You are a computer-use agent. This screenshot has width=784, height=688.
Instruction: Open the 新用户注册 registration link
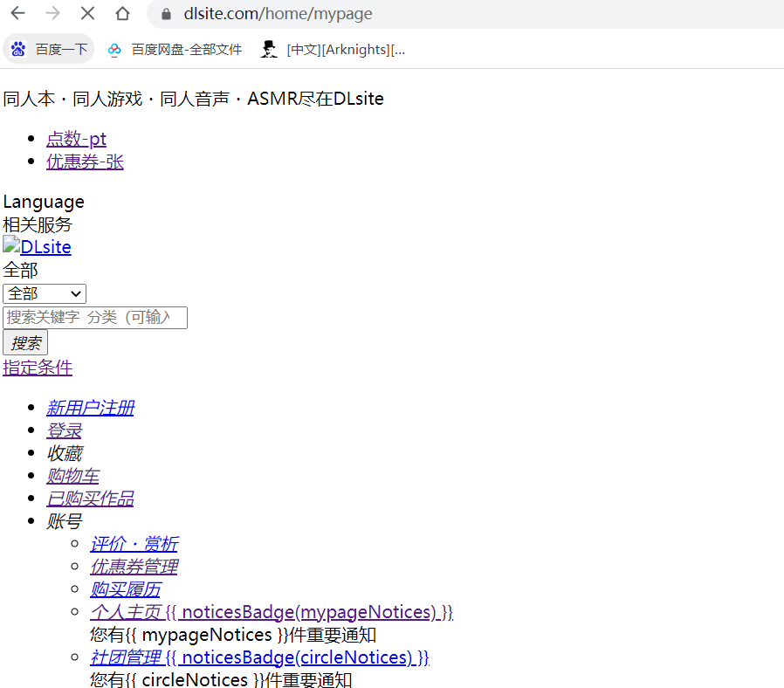coord(91,408)
